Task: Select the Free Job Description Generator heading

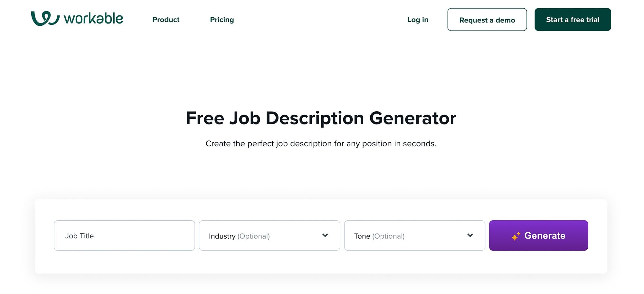Action: [321, 118]
